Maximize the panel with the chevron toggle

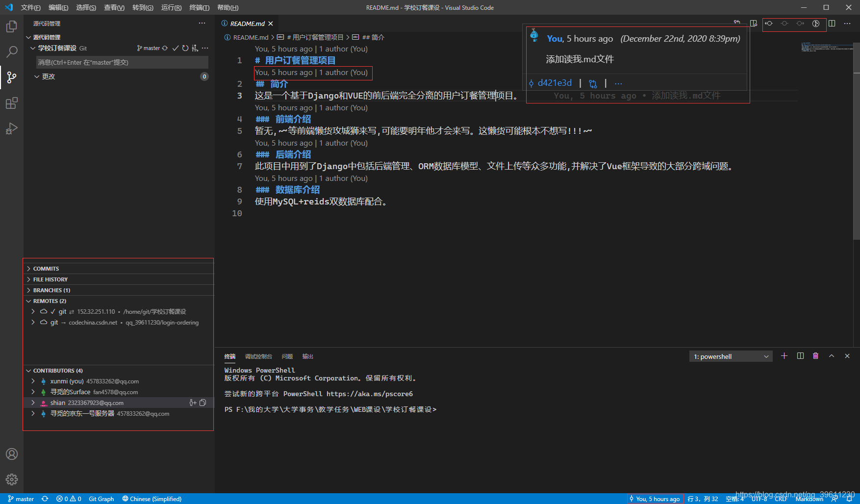[831, 356]
